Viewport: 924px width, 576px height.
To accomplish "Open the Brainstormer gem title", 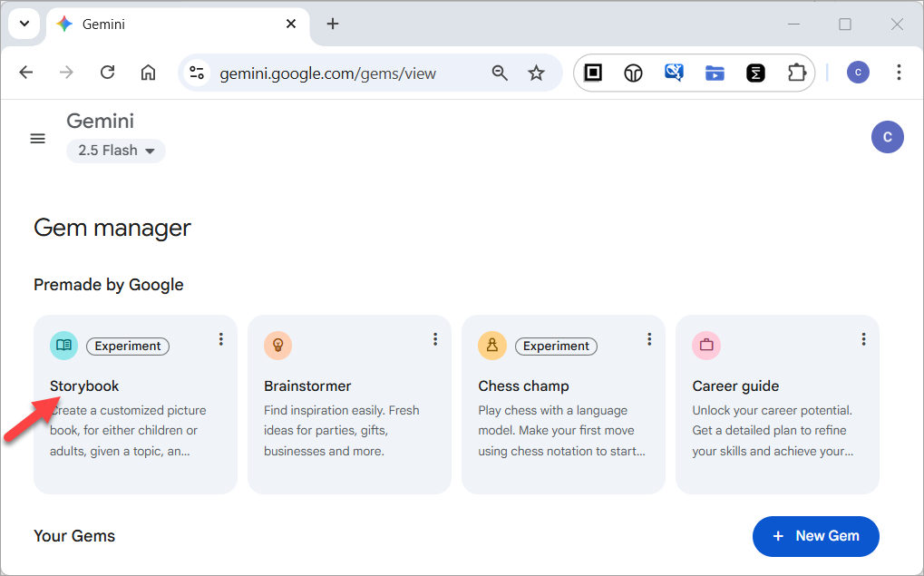I will point(307,386).
